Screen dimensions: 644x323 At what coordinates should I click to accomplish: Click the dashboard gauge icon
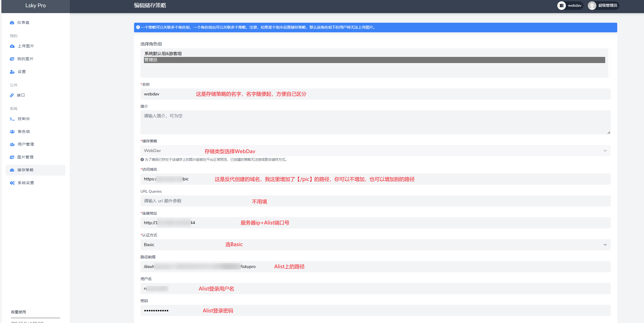12,23
